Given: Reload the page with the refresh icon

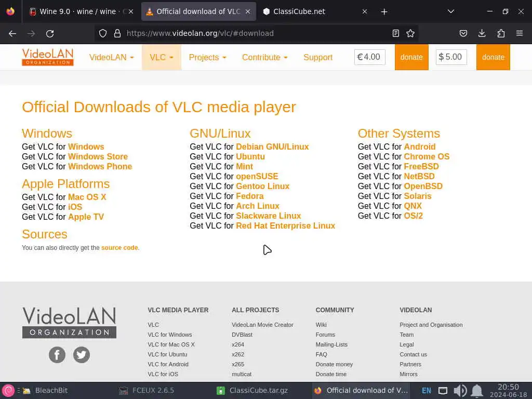Looking at the screenshot, I should point(50,33).
